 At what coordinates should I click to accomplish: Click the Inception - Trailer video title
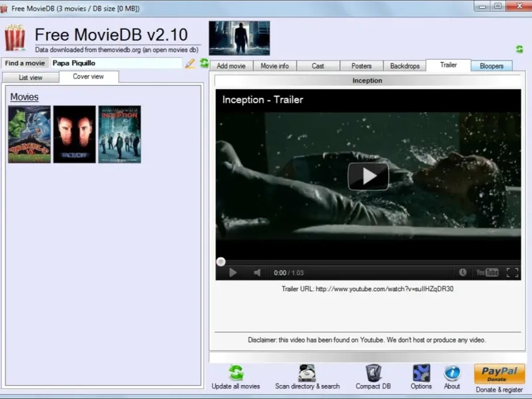coord(263,100)
